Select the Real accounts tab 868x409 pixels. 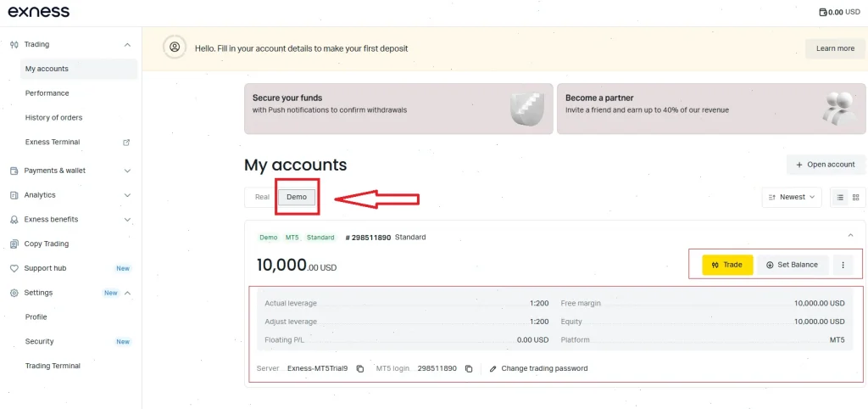[262, 197]
